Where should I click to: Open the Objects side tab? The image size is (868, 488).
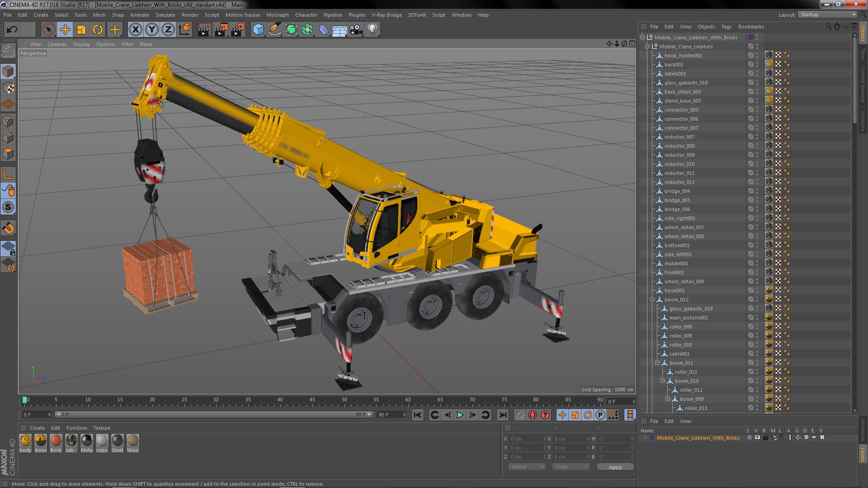(863, 33)
